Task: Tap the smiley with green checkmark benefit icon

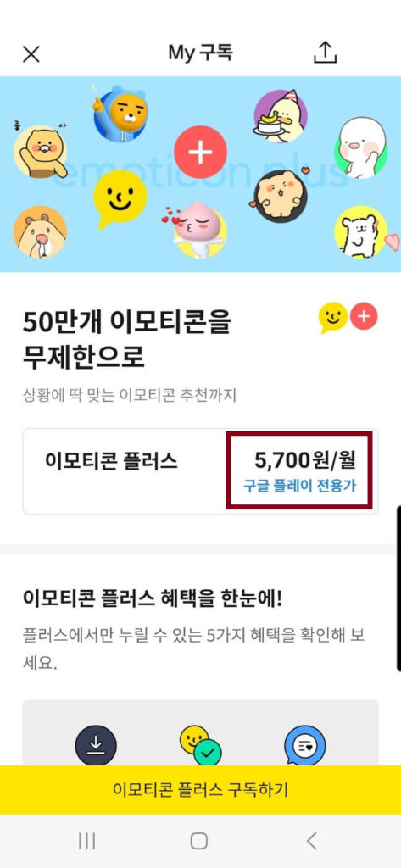Action: coord(200,745)
